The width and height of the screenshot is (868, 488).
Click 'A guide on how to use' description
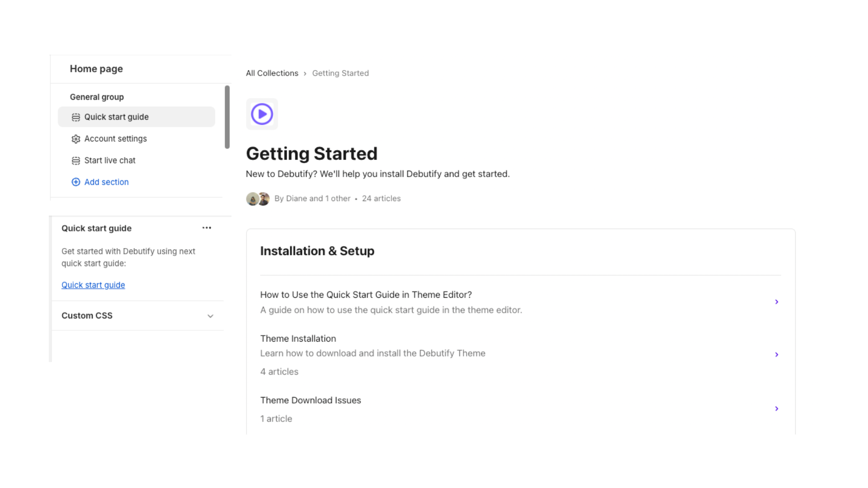coord(391,310)
